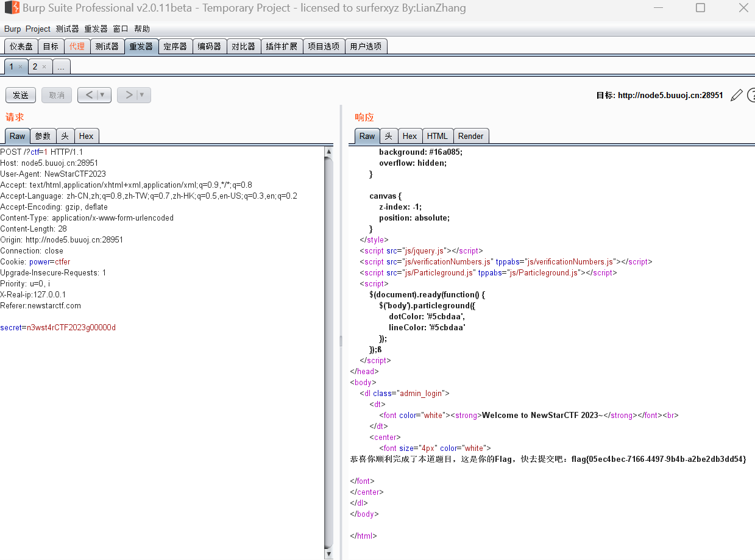Select response Render tab
755x560 pixels.
tap(471, 136)
